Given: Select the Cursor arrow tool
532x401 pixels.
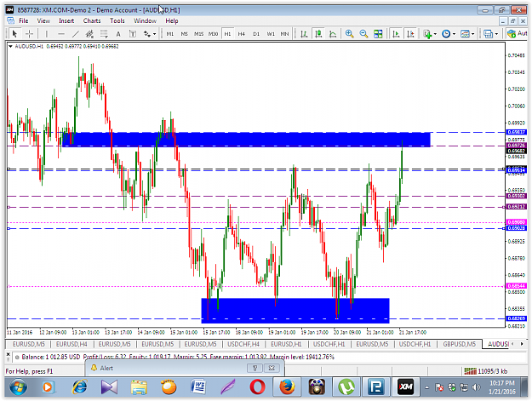Looking at the screenshot, I should 14,33.
